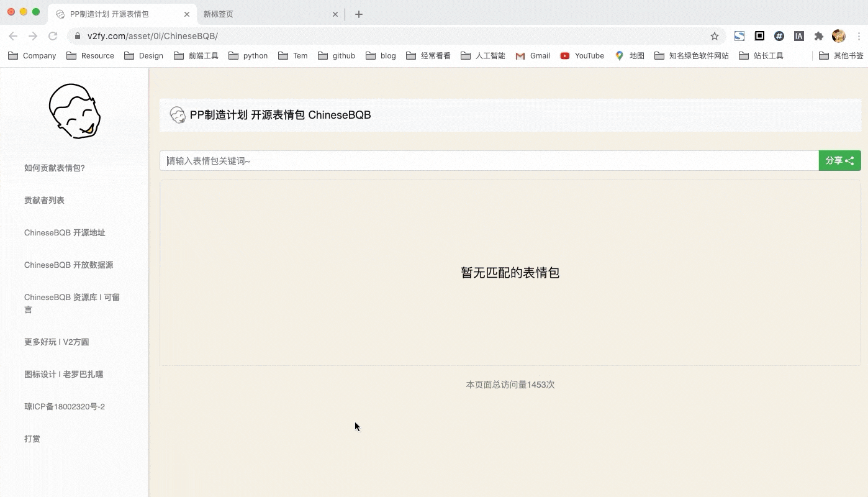Close the PP制造计划 tab
The height and width of the screenshot is (497, 868).
186,14
